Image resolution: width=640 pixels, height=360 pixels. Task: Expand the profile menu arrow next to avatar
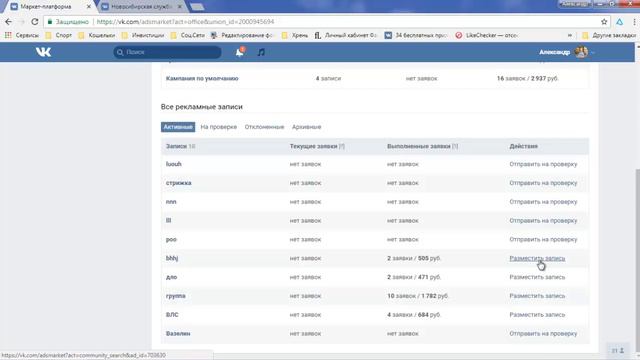[x=593, y=52]
